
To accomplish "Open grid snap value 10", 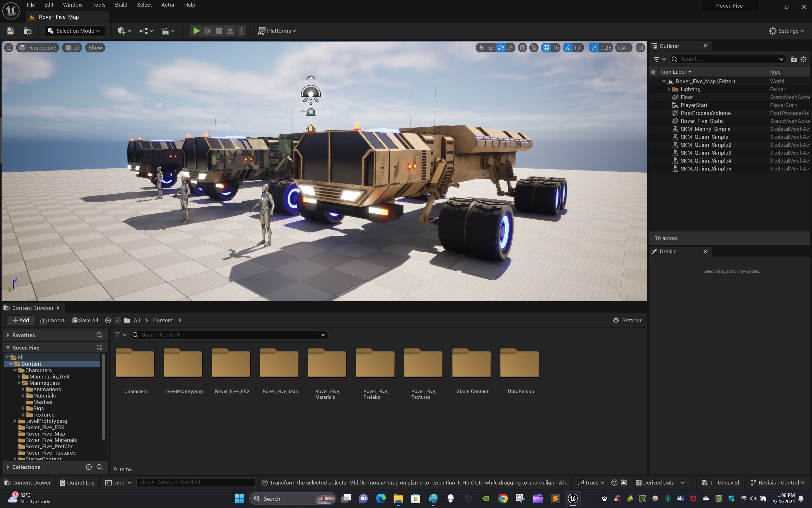I will pos(556,48).
